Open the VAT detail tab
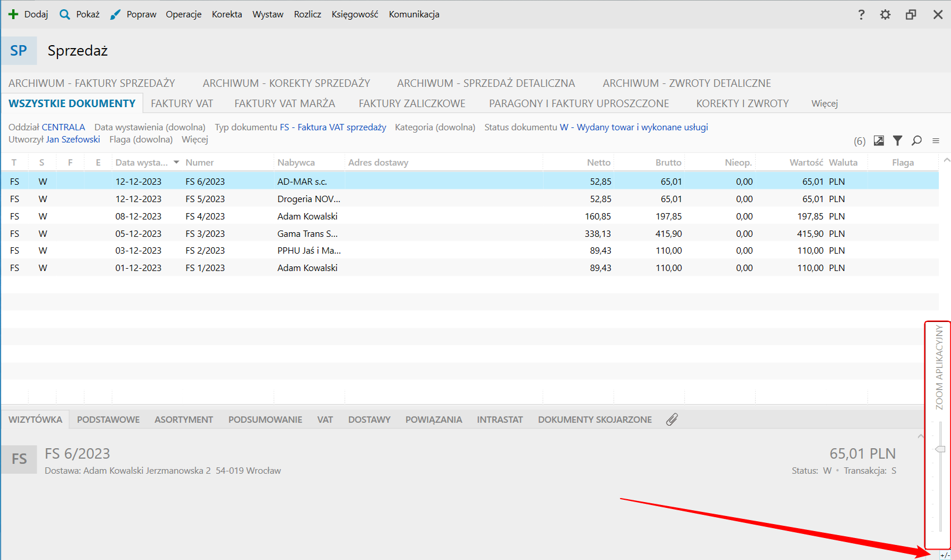This screenshot has height=560, width=951. [325, 420]
